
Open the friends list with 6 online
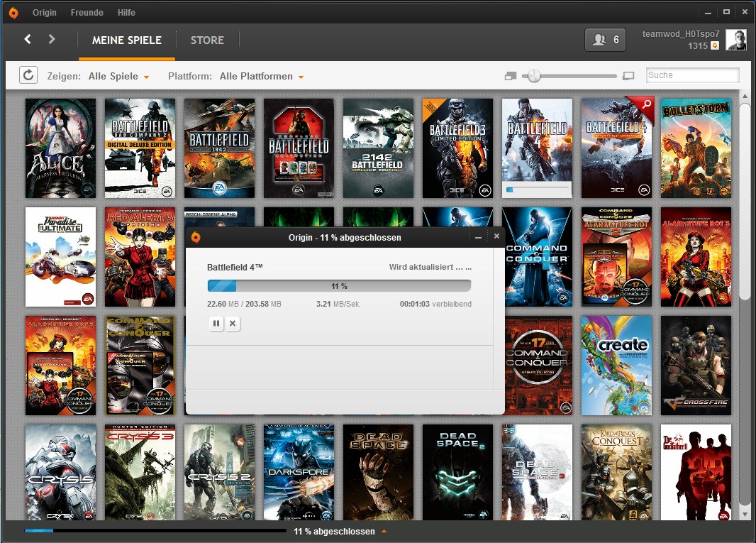pyautogui.click(x=605, y=40)
